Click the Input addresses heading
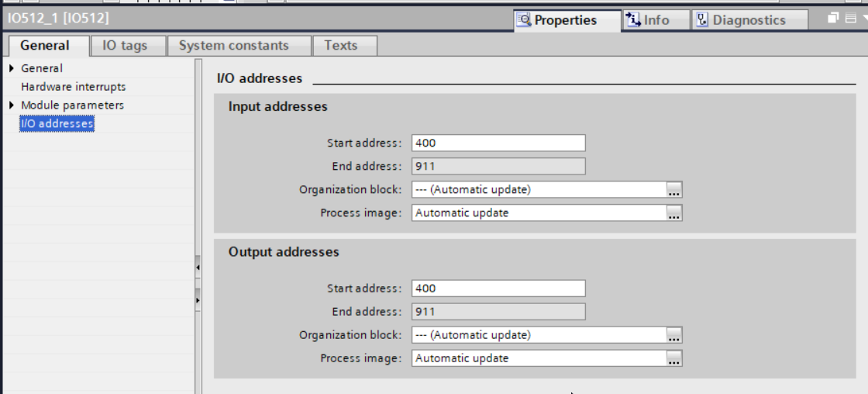This screenshot has width=868, height=394. [x=278, y=106]
